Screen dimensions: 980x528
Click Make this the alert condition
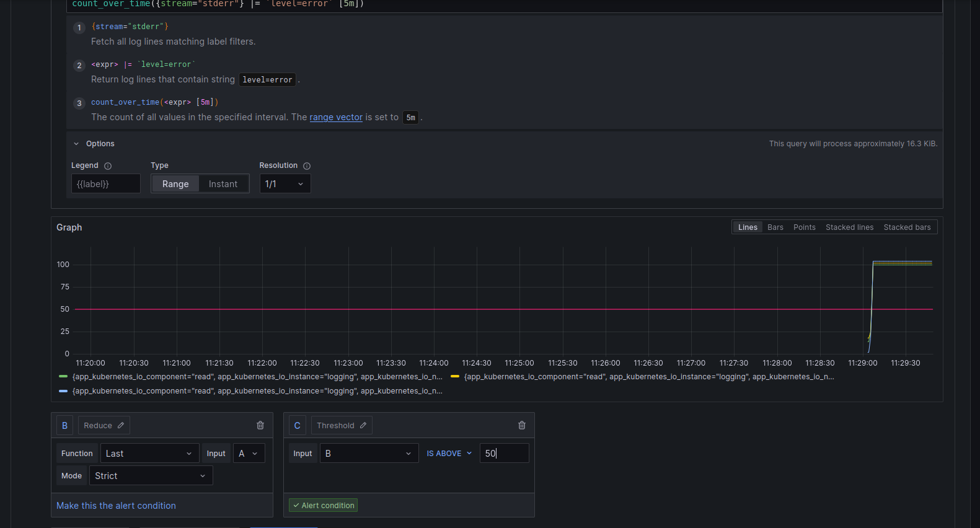tap(116, 506)
